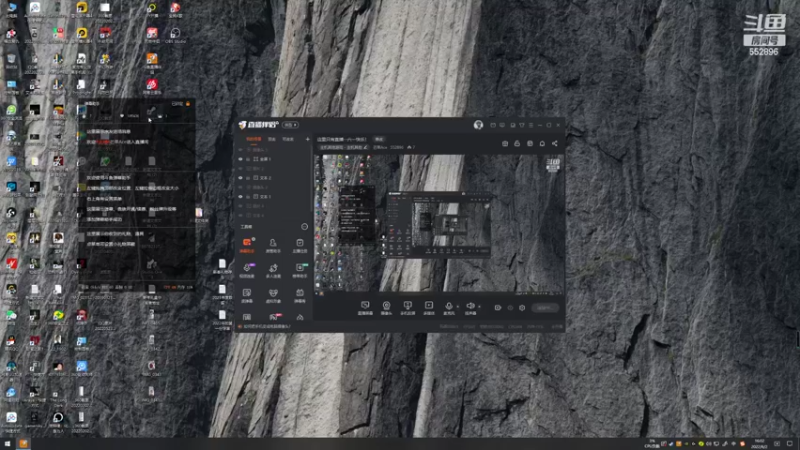Viewport: 800px width, 450px height.
Task: Open the phone screen-cast help link at bottom left
Action: point(267,326)
